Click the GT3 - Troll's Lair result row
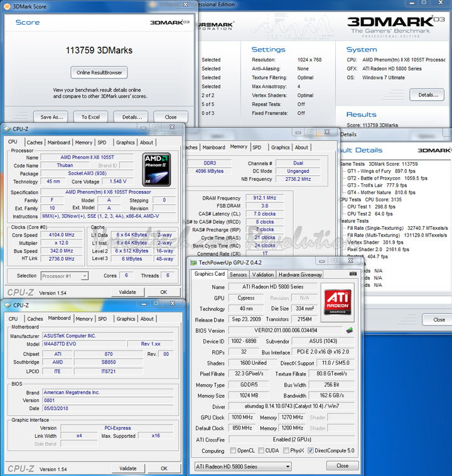452x476 pixels. 377,185
